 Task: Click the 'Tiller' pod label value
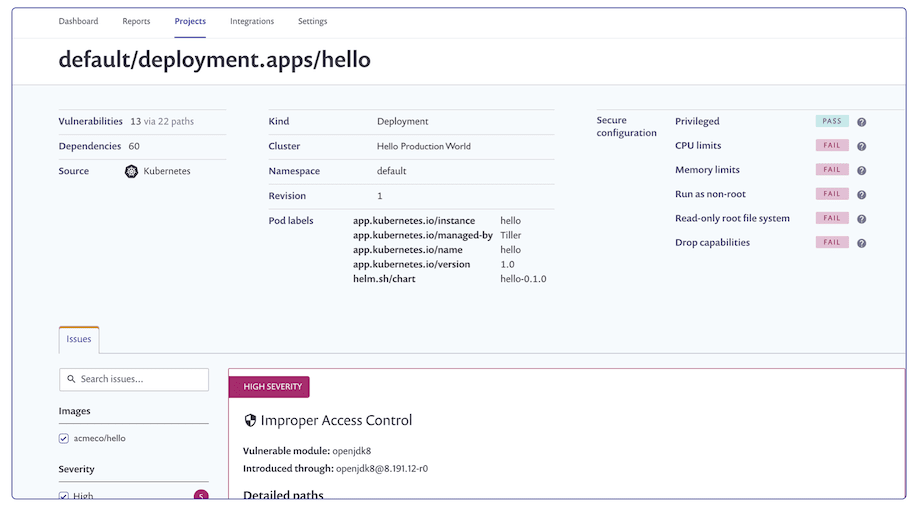pos(511,235)
